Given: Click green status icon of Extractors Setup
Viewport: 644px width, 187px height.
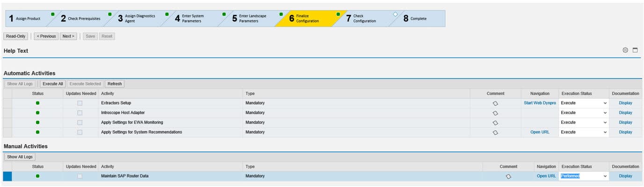Looking at the screenshot, I should [37, 103].
